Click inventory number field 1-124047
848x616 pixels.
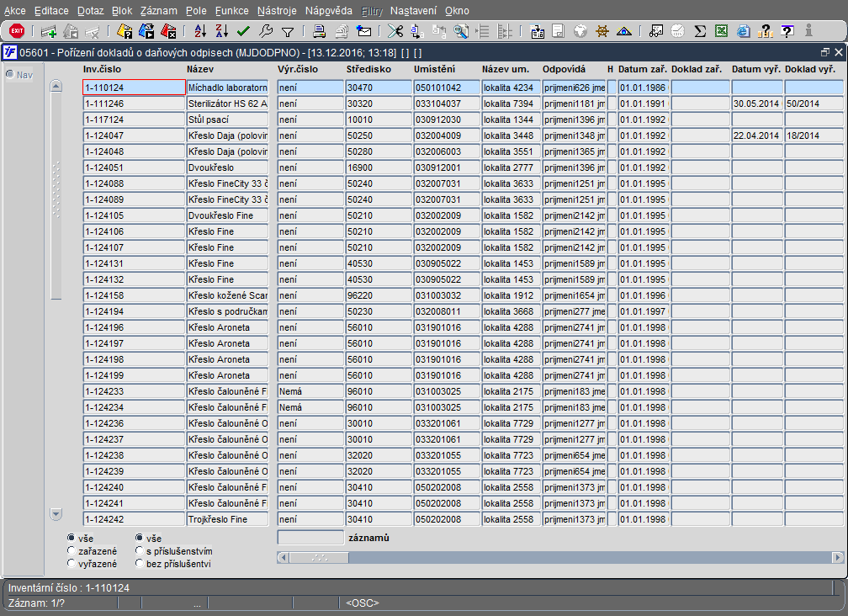point(134,135)
